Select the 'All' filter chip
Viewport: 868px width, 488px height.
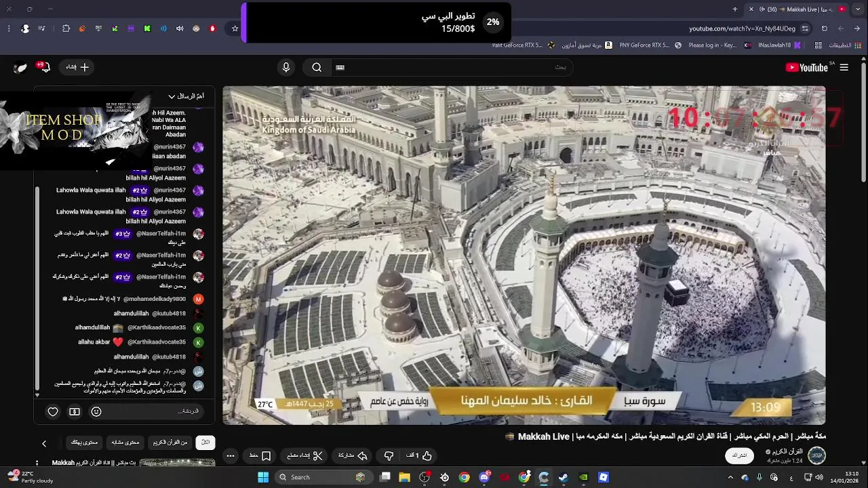(205, 442)
